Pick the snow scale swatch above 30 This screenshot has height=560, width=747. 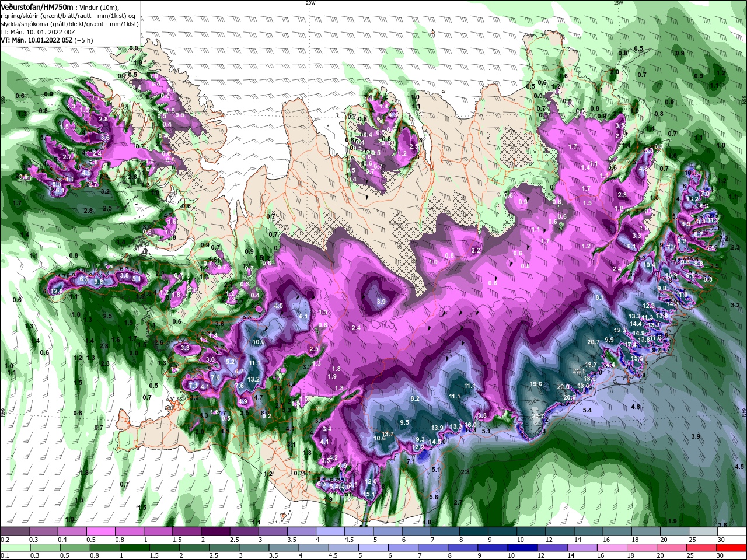point(731,531)
